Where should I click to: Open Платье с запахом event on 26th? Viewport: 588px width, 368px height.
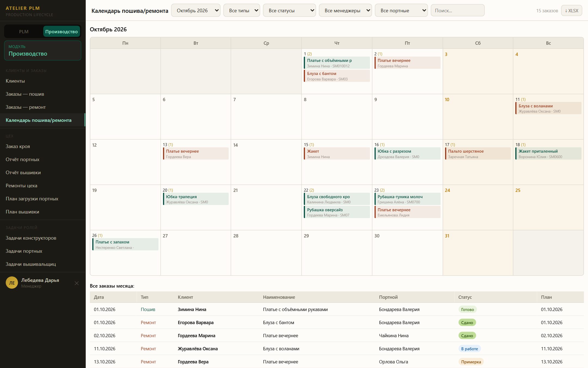click(125, 245)
